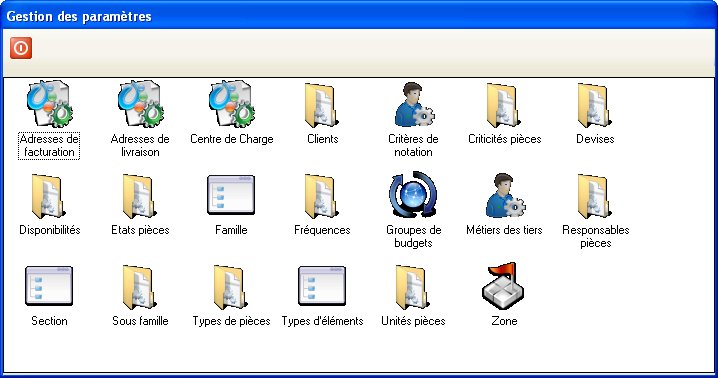Open the Adresses de livraison icon
Image resolution: width=718 pixels, height=378 pixels.
[x=140, y=104]
